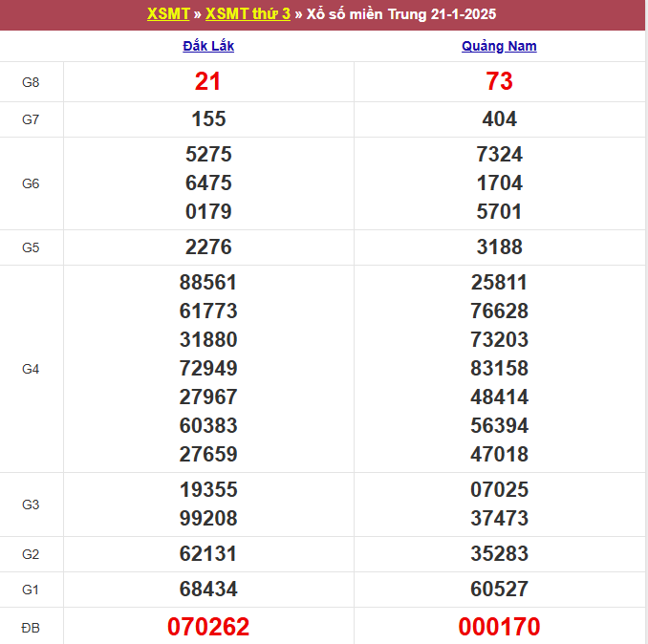The height and width of the screenshot is (644, 648).
Task: Select G6 number 5275
Action: [208, 155]
